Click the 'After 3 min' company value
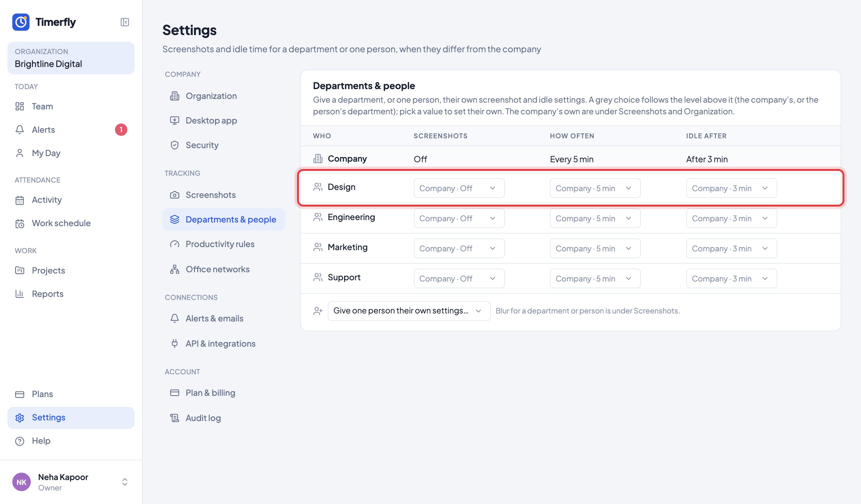Viewport: 861px width, 504px height. click(x=707, y=159)
